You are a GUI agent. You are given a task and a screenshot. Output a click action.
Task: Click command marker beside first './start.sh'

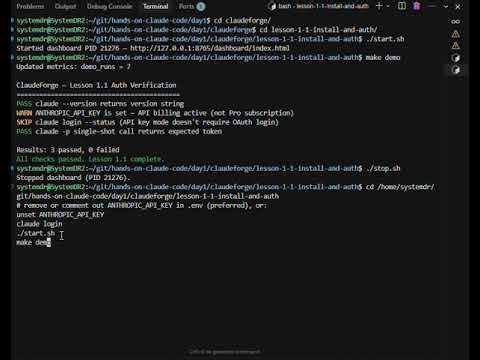13,39
